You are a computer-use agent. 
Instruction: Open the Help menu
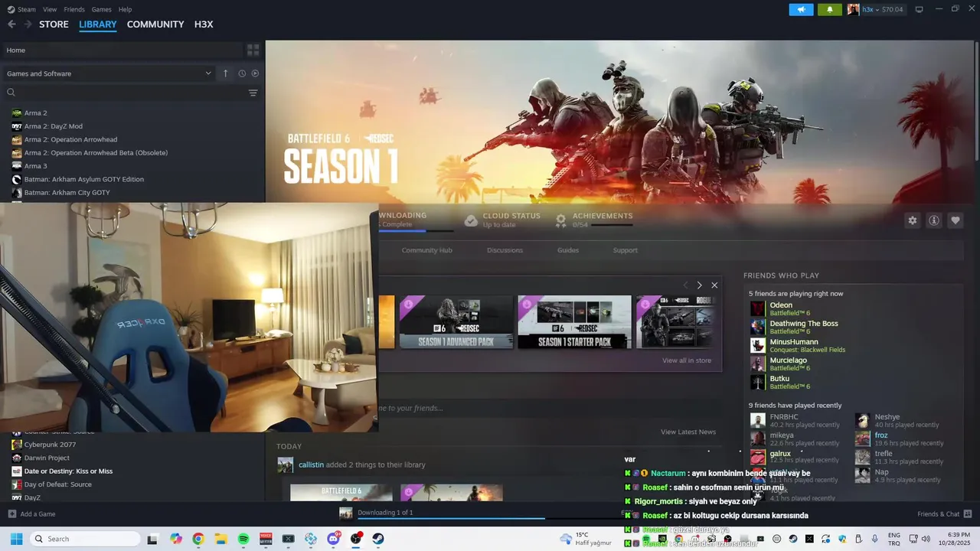coord(125,9)
